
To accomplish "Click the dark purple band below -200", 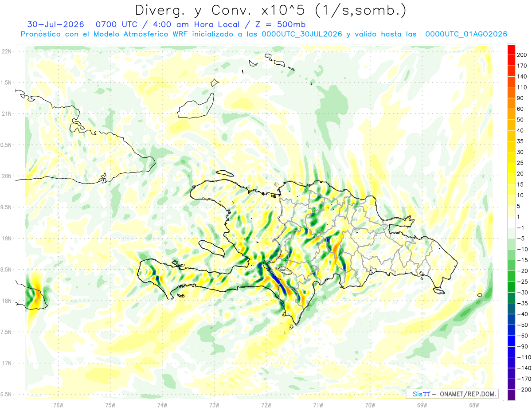I will 511,395.
